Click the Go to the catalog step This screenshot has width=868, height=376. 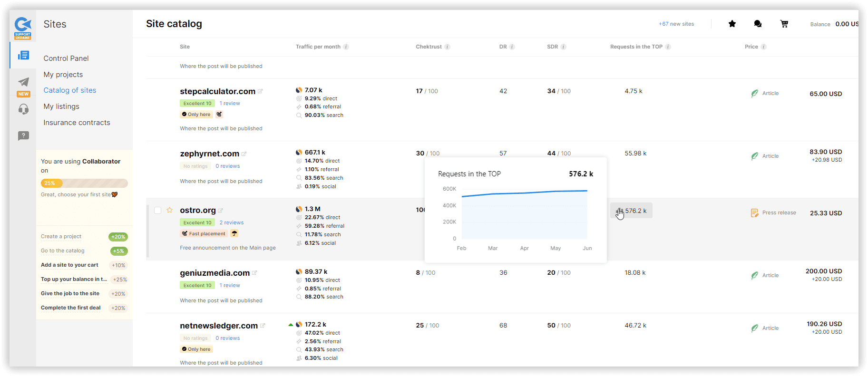[62, 251]
